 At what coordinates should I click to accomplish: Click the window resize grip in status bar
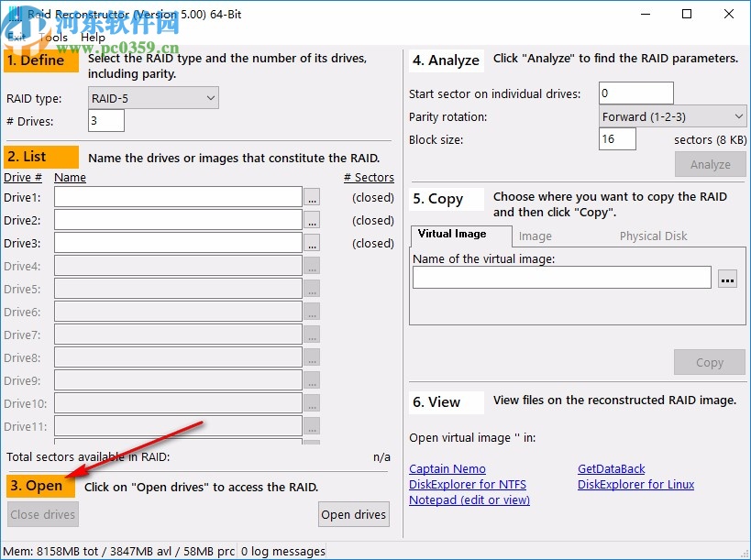[743, 553]
